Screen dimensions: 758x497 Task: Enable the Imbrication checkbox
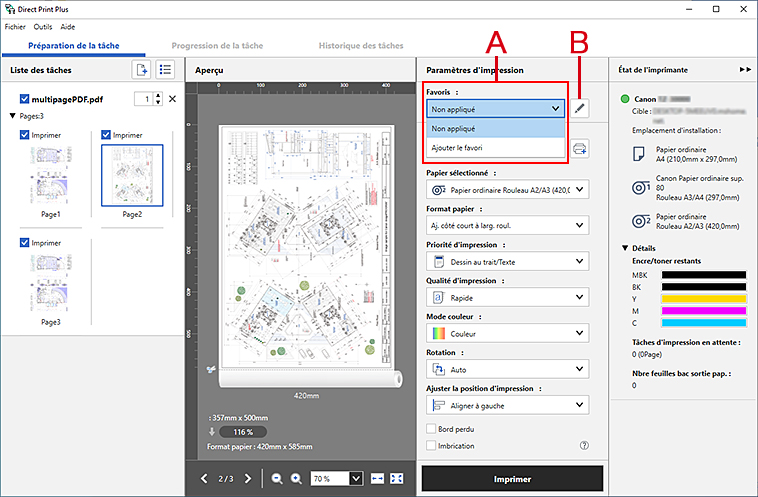click(431, 446)
